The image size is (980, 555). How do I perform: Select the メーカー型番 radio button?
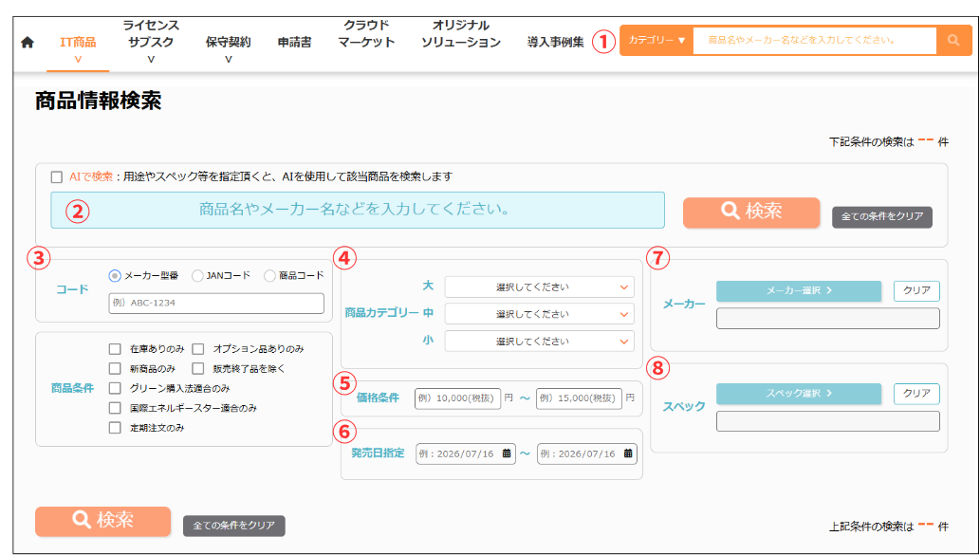115,276
